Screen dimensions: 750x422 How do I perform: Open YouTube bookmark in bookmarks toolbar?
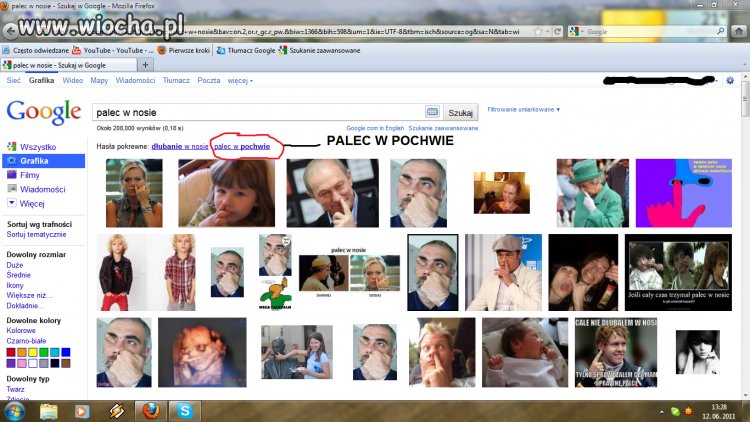click(x=113, y=50)
